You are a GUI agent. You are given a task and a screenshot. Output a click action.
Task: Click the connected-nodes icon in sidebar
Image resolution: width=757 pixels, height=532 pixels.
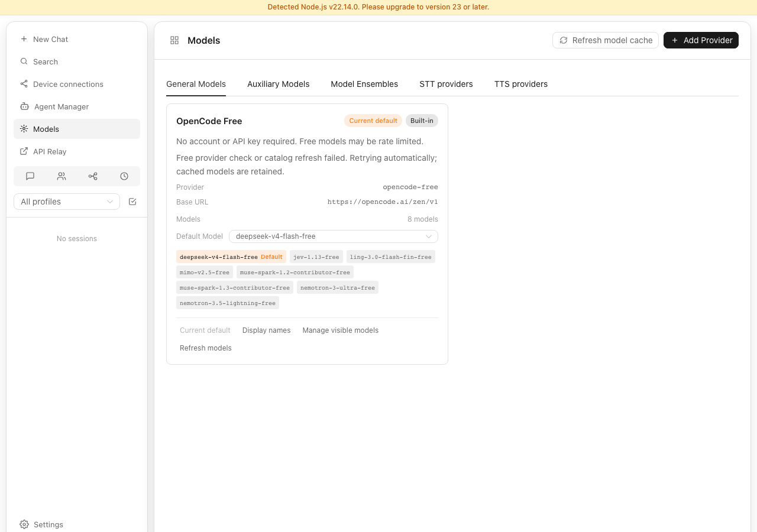(x=93, y=176)
